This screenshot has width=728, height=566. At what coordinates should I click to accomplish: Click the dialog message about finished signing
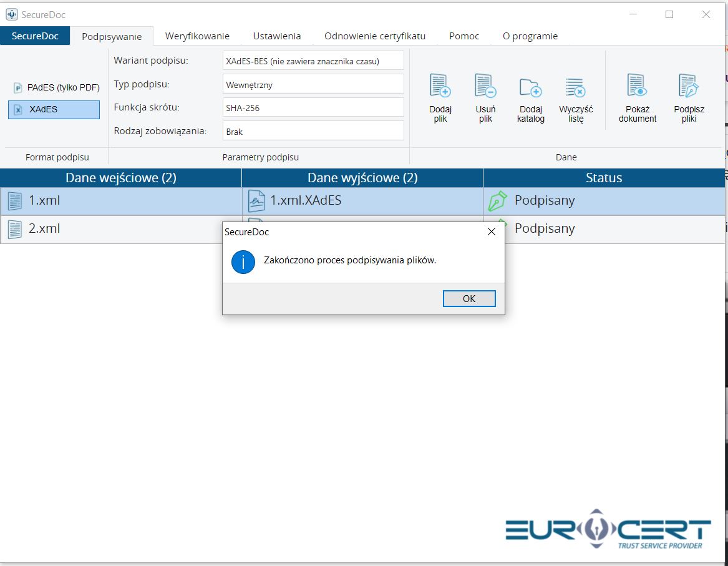[x=349, y=260]
